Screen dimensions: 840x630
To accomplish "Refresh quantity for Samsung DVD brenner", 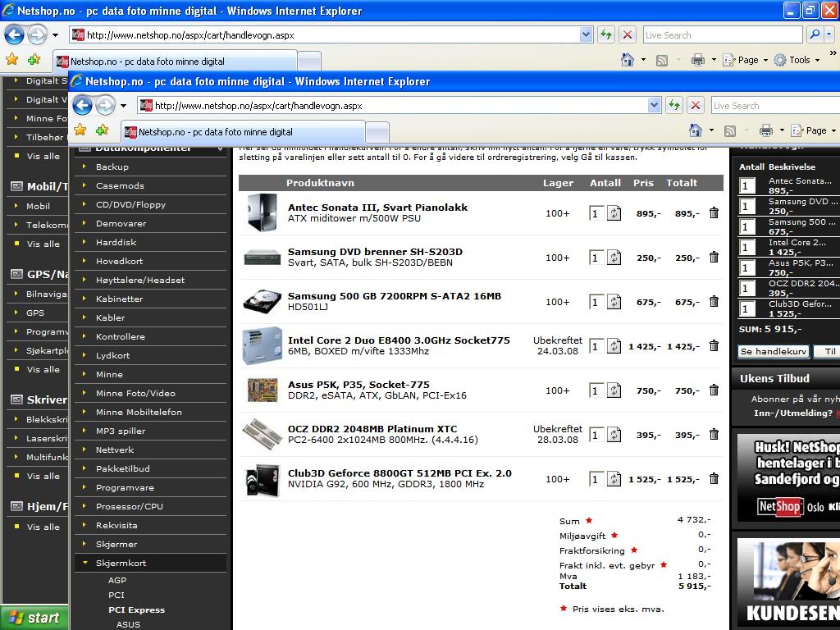I will 614,258.
